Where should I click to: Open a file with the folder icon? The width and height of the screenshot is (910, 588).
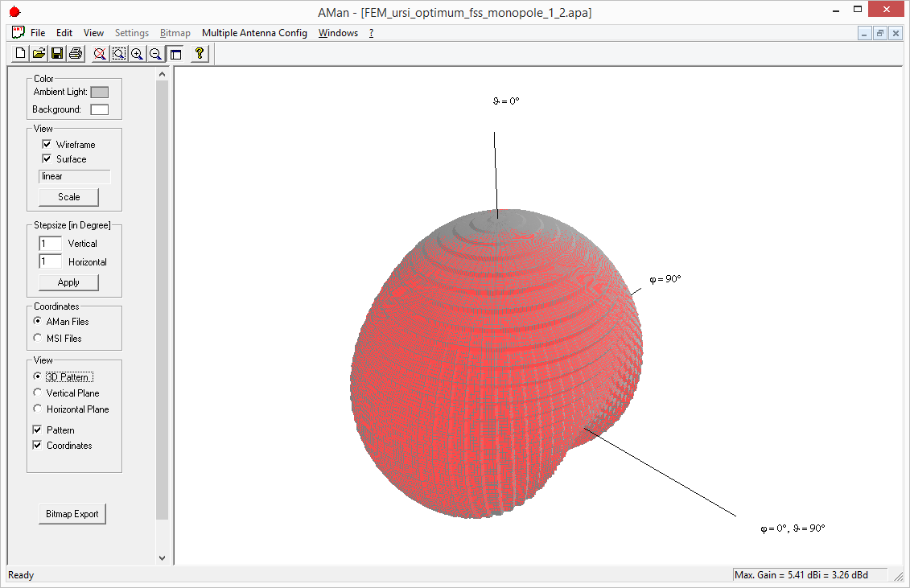point(39,54)
